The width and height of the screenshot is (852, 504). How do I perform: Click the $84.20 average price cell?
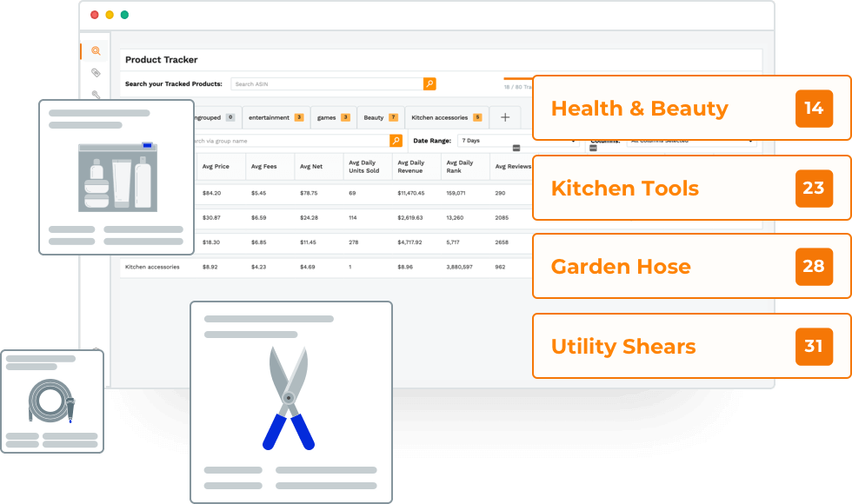(211, 193)
